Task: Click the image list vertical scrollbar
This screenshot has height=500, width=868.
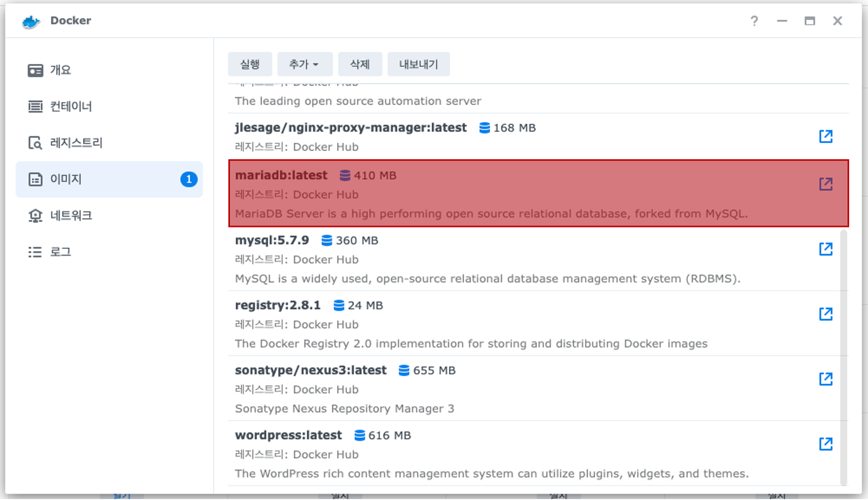Action: 843,357
